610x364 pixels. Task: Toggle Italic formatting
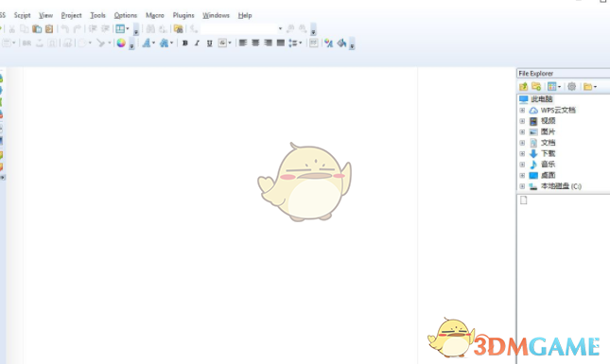(x=198, y=43)
